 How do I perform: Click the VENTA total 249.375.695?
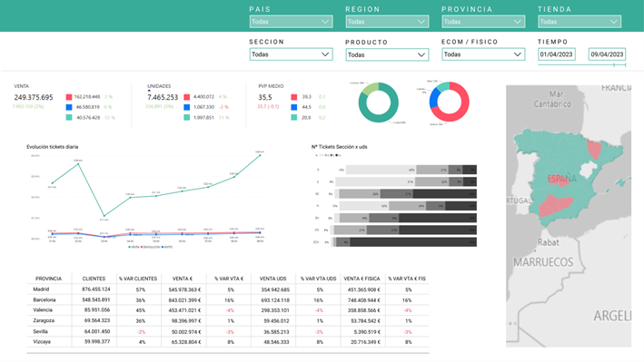pyautogui.click(x=34, y=97)
